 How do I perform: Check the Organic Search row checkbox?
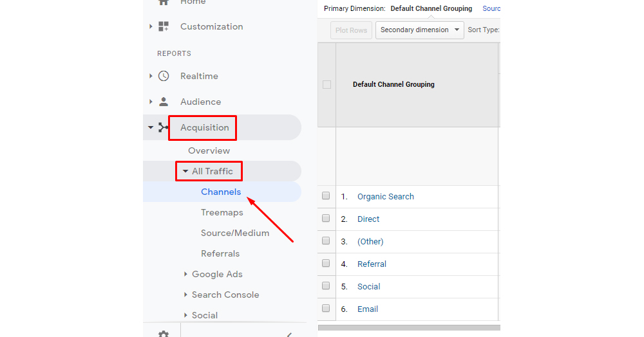pyautogui.click(x=326, y=196)
